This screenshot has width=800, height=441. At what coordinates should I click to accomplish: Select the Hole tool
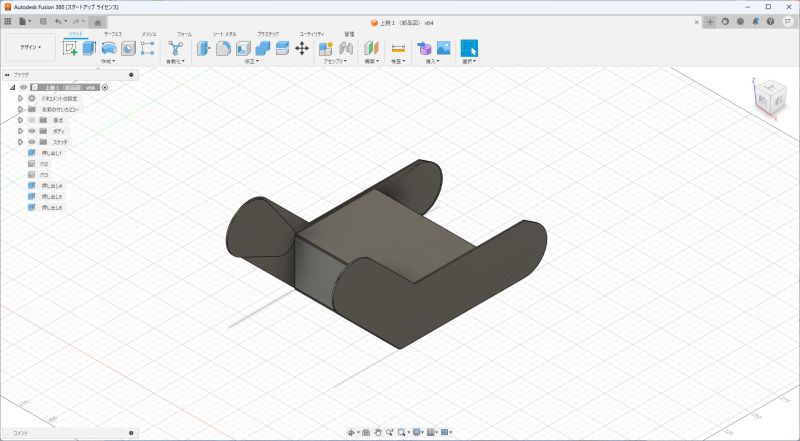point(129,48)
